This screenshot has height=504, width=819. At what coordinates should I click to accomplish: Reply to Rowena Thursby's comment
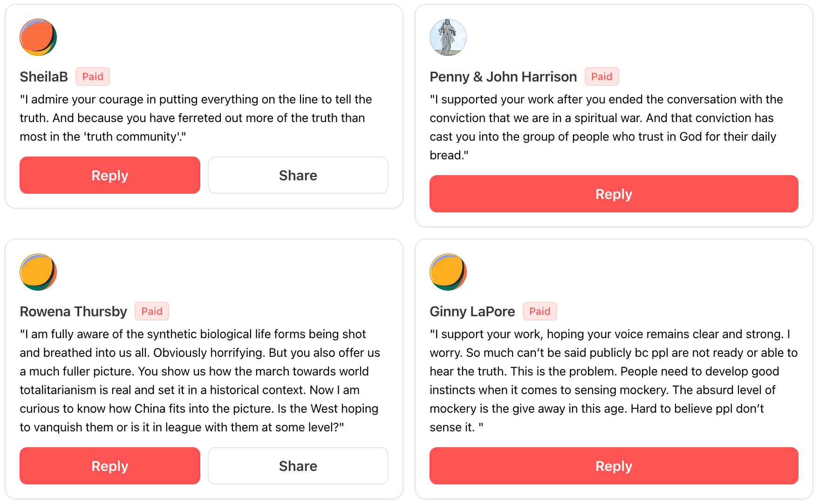click(109, 466)
